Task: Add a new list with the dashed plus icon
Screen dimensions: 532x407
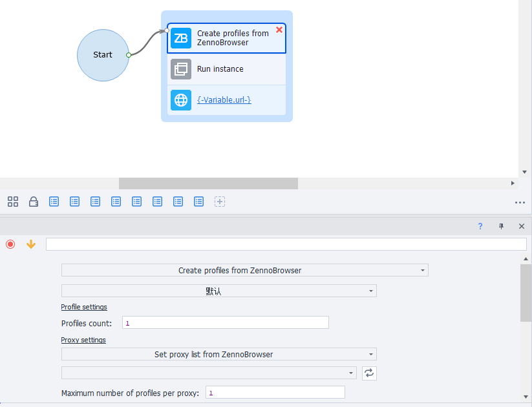Action: (220, 202)
